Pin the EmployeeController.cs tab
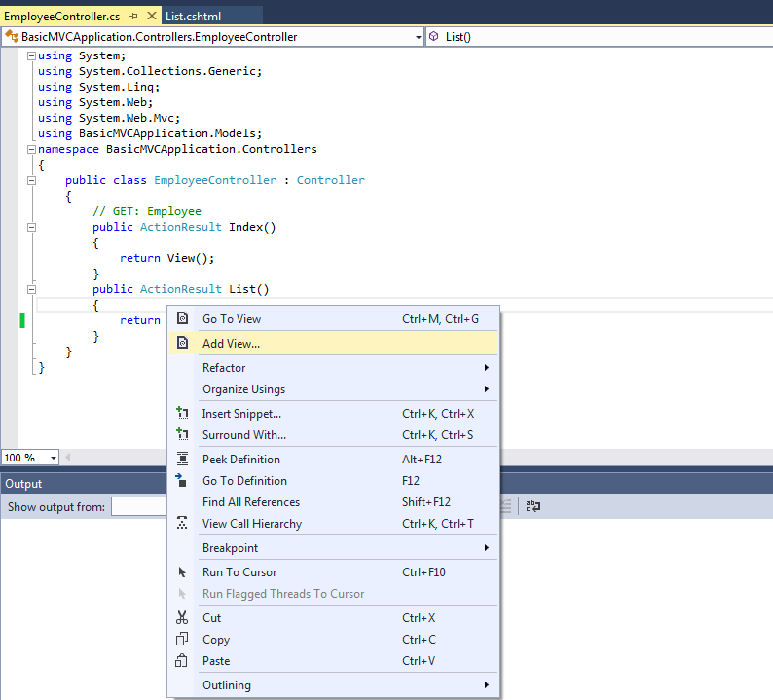 coord(133,17)
